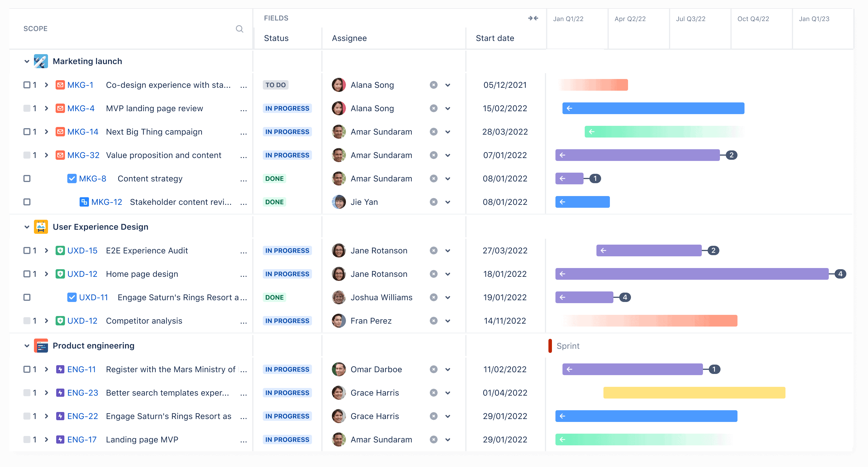Open the assignee dropdown for Jane Rotanson
The image size is (868, 467).
[448, 250]
